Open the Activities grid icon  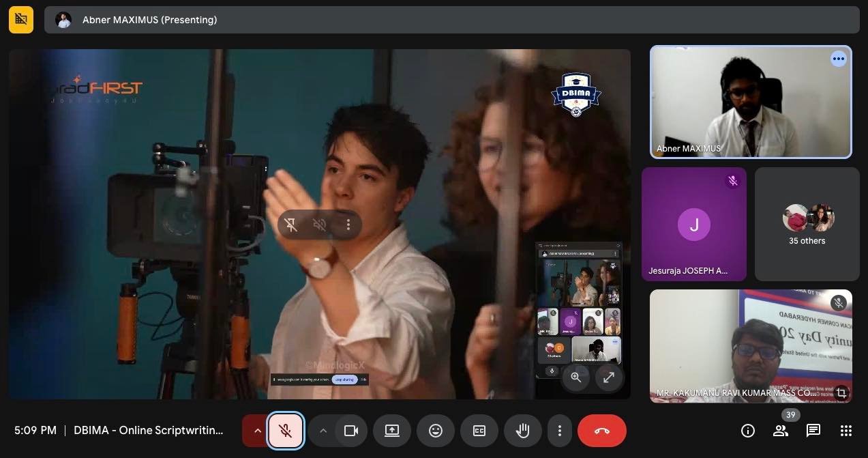tap(846, 431)
